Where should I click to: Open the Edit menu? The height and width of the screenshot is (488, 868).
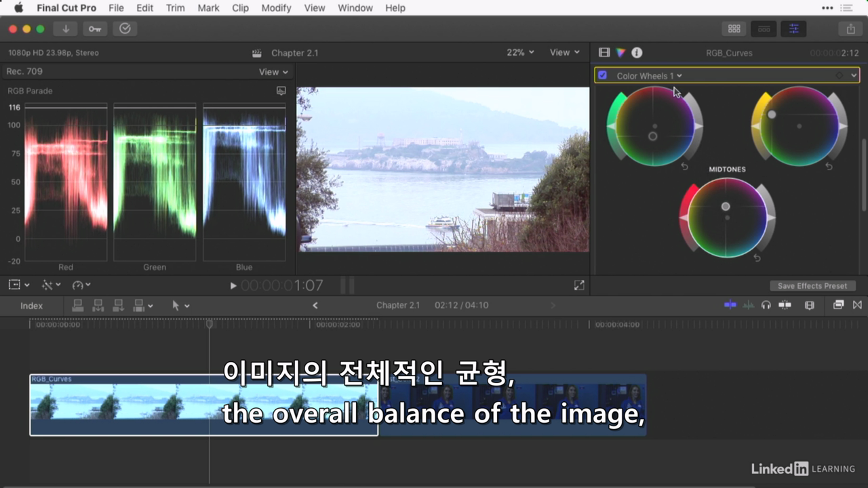(144, 8)
